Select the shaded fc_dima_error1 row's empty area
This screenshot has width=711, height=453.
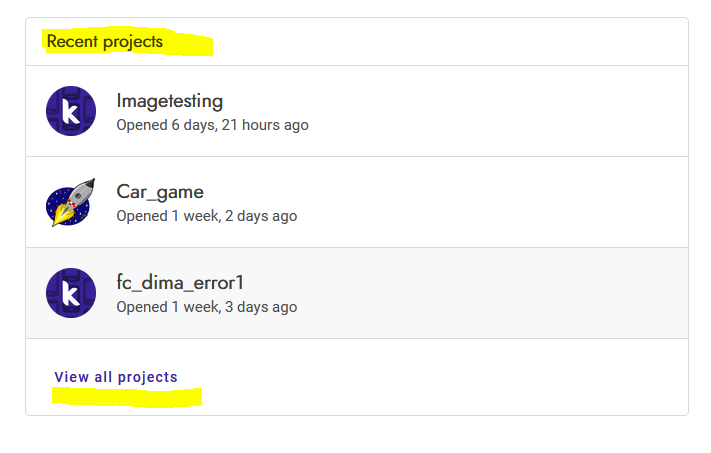tap(492, 293)
